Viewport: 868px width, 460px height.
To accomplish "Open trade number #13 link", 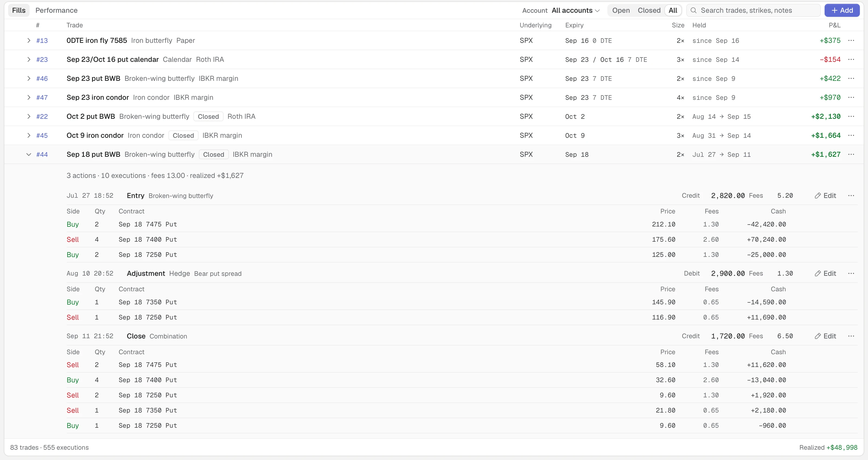I will 42,40.
